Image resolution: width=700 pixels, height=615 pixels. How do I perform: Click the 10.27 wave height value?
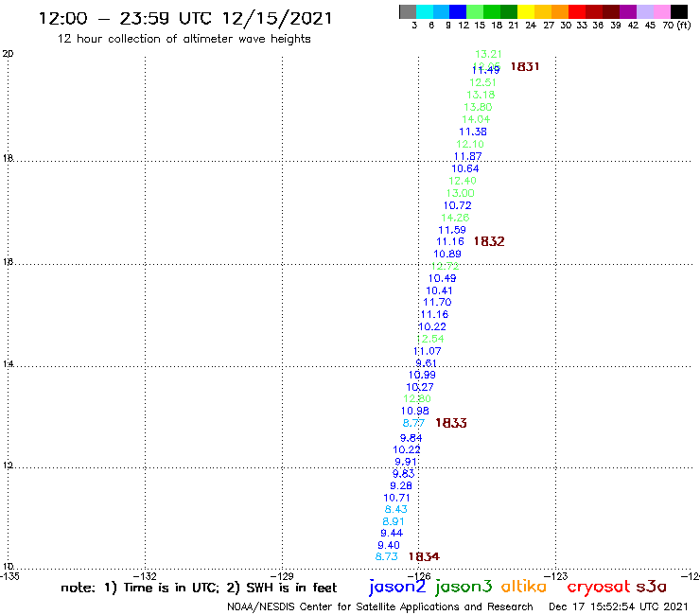click(x=420, y=387)
